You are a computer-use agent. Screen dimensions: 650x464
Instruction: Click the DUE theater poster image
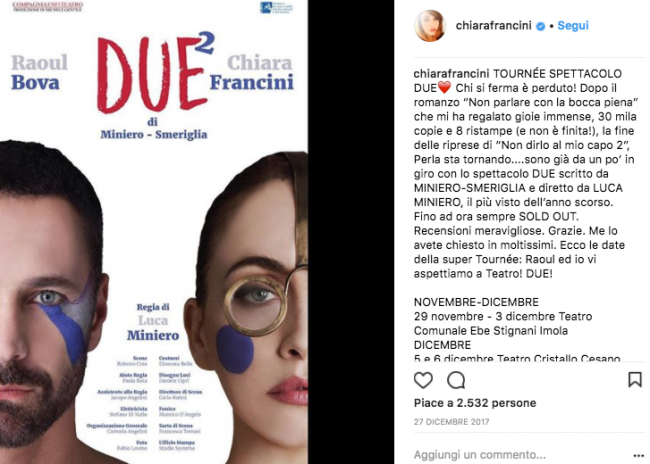click(154, 232)
